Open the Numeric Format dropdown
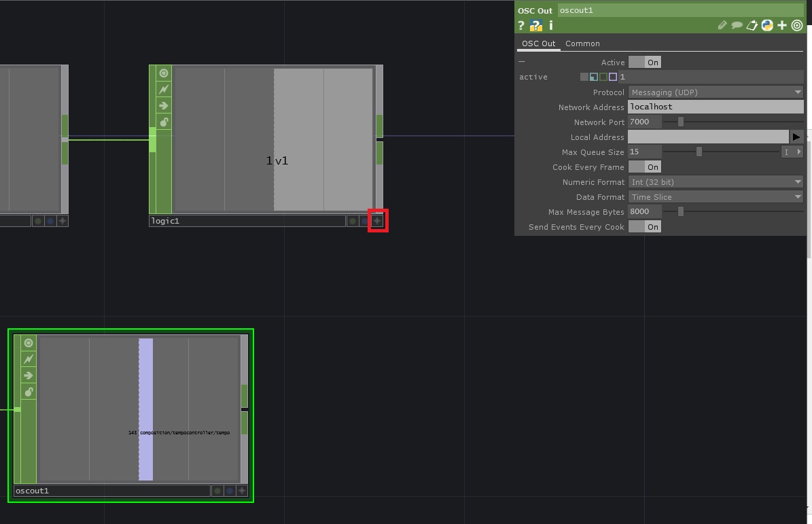The height and width of the screenshot is (524, 812). click(716, 182)
